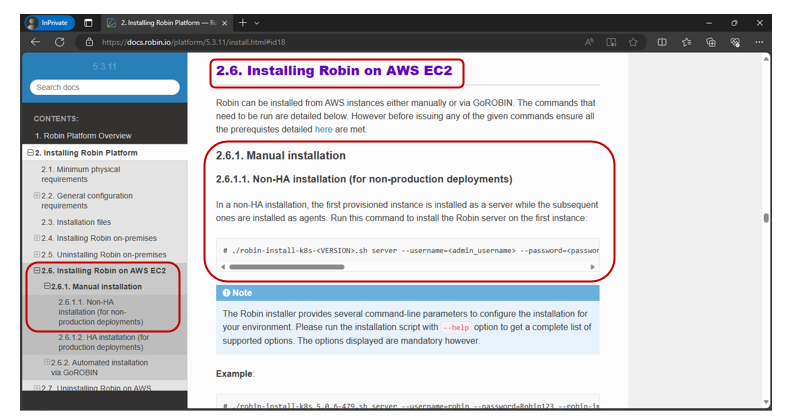Click the code block right scroll arrow
Image resolution: width=787 pixels, height=420 pixels.
pos(593,267)
